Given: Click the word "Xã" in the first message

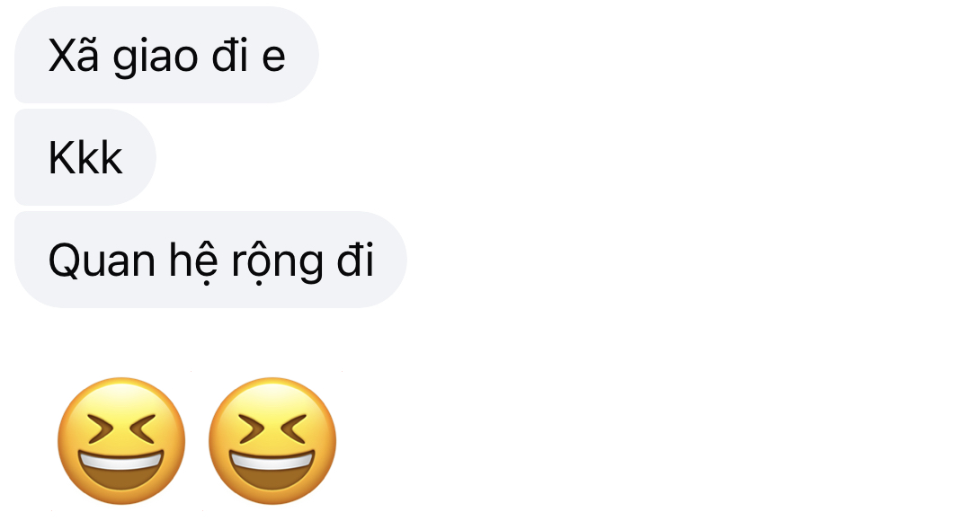Looking at the screenshot, I should 73,55.
